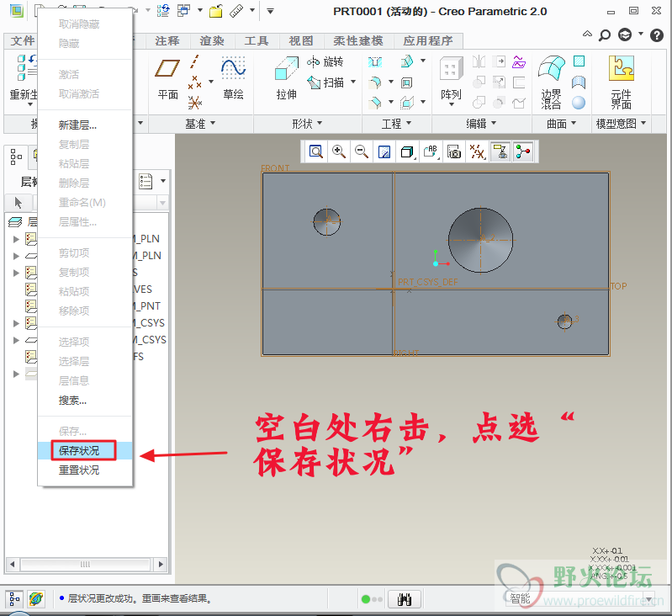Open the Pattern (阵列) dropdown arrow
Viewport: 672px width, 616px height.
pos(452,104)
